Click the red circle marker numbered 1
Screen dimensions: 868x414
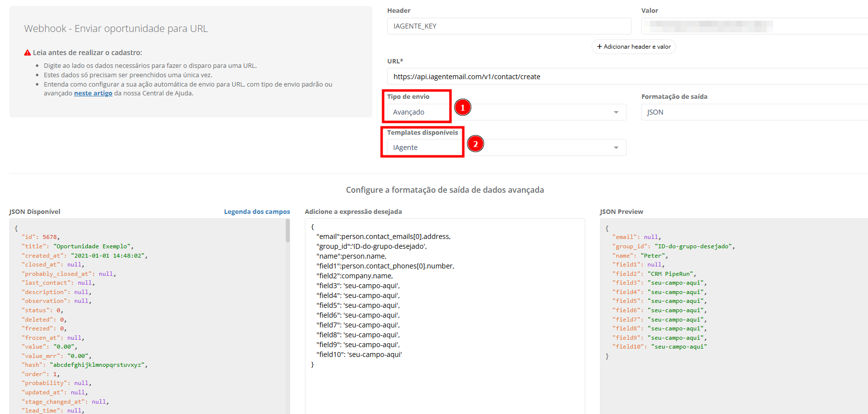click(x=462, y=107)
